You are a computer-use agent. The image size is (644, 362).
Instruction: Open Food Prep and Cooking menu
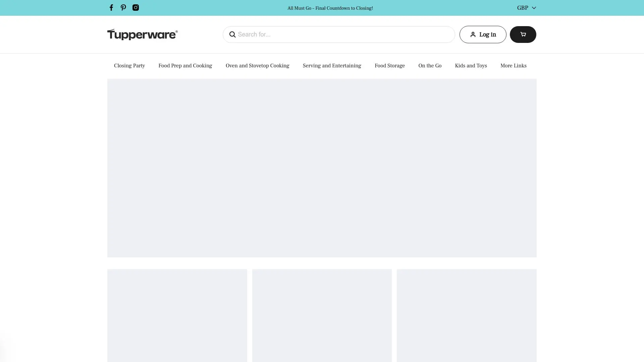185,66
